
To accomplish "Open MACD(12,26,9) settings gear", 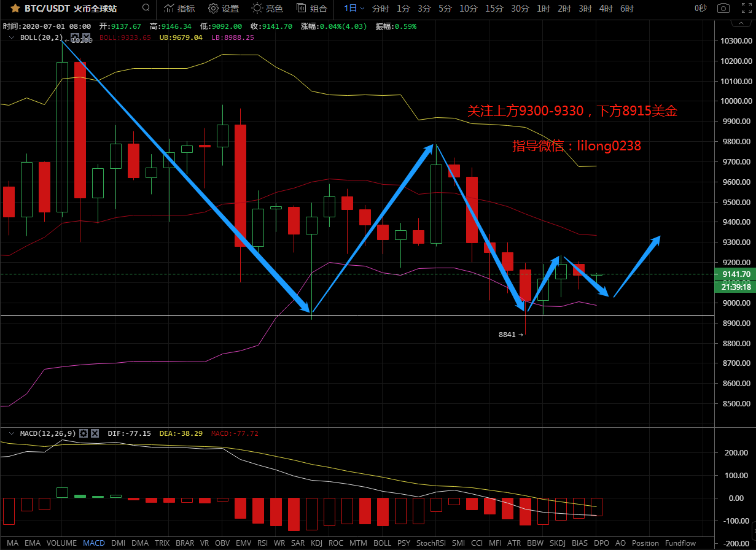I will [x=84, y=433].
